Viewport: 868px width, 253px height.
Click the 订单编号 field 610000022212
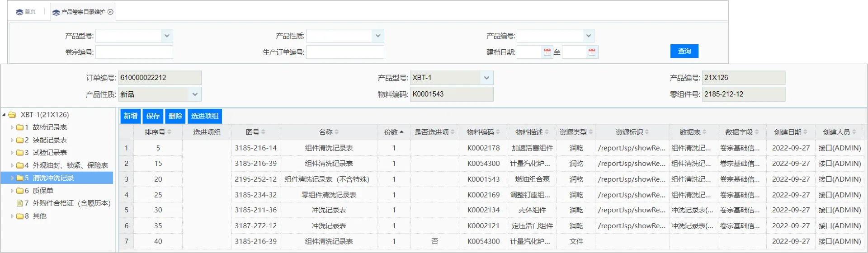[160, 78]
